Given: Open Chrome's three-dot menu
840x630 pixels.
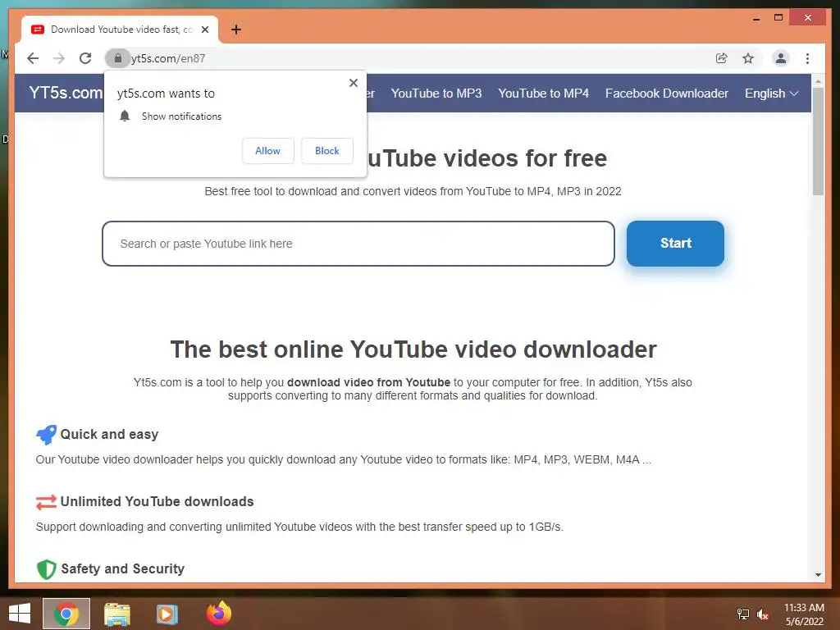Looking at the screenshot, I should click(x=807, y=58).
